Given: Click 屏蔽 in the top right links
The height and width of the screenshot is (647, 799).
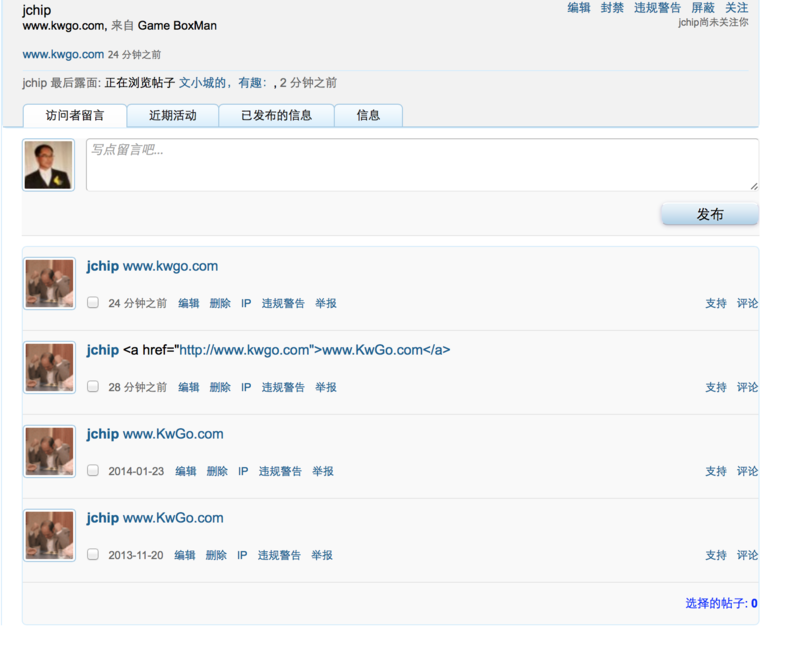Looking at the screenshot, I should [703, 8].
